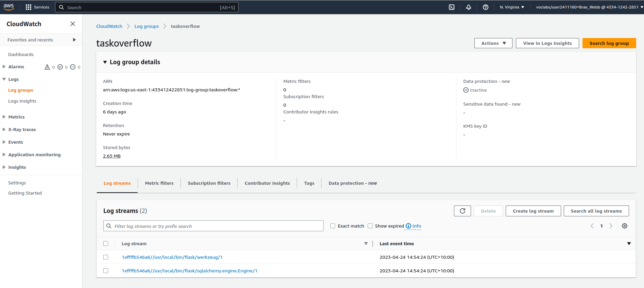Click the Delete button

click(488, 211)
